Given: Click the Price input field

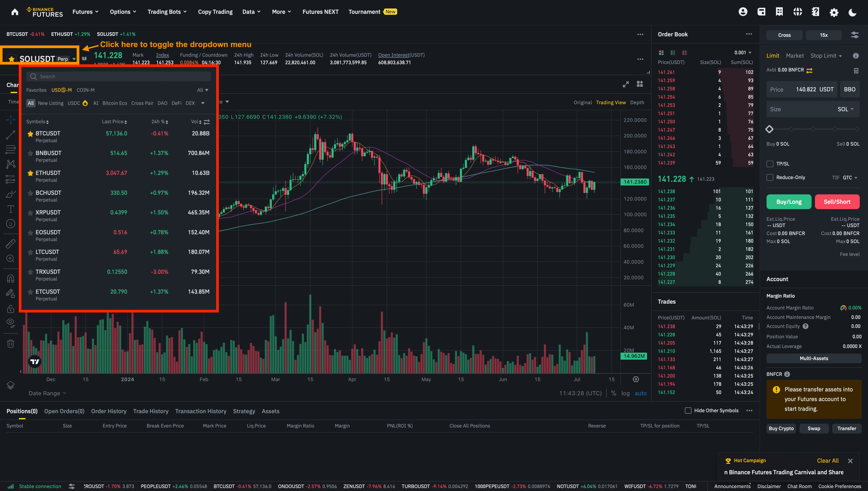Looking at the screenshot, I should coord(802,89).
